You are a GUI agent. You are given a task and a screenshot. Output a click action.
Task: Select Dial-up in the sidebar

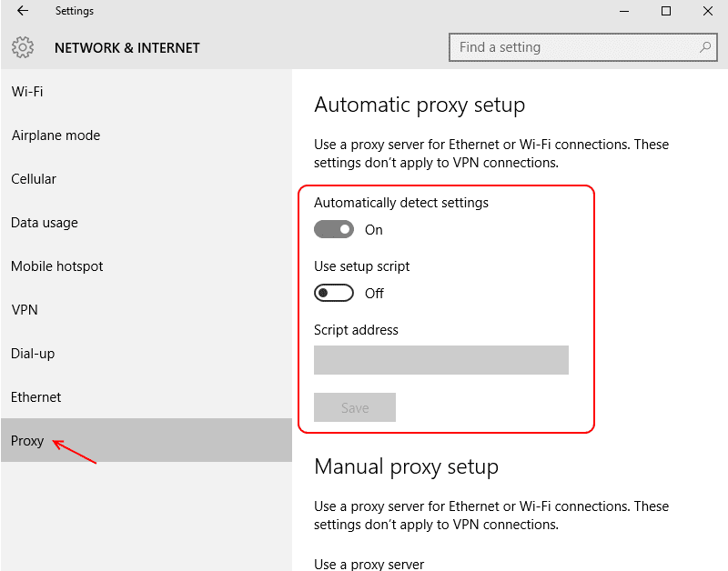pos(33,354)
